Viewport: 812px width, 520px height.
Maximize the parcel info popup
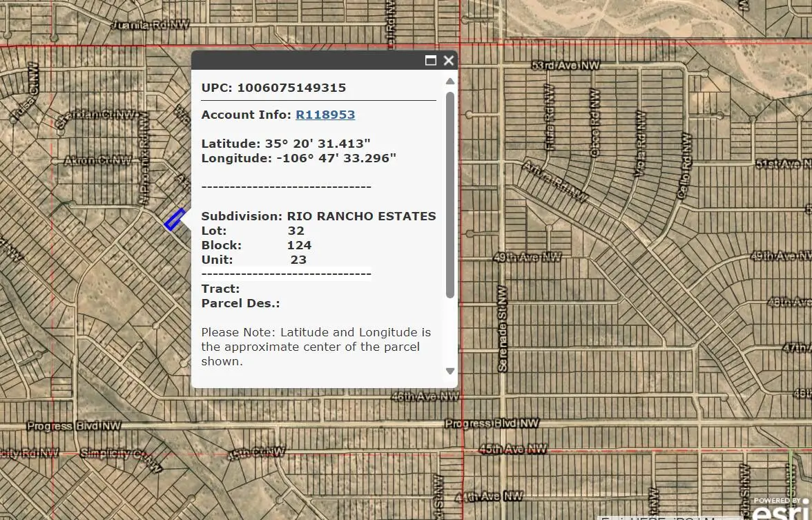[430, 61]
